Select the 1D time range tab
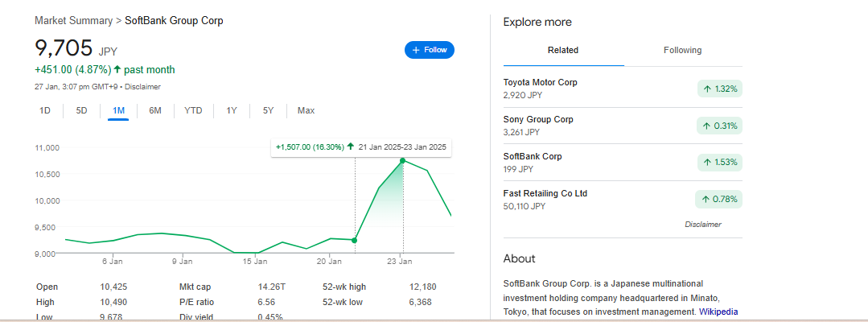Image resolution: width=868 pixels, height=322 pixels. click(x=45, y=110)
